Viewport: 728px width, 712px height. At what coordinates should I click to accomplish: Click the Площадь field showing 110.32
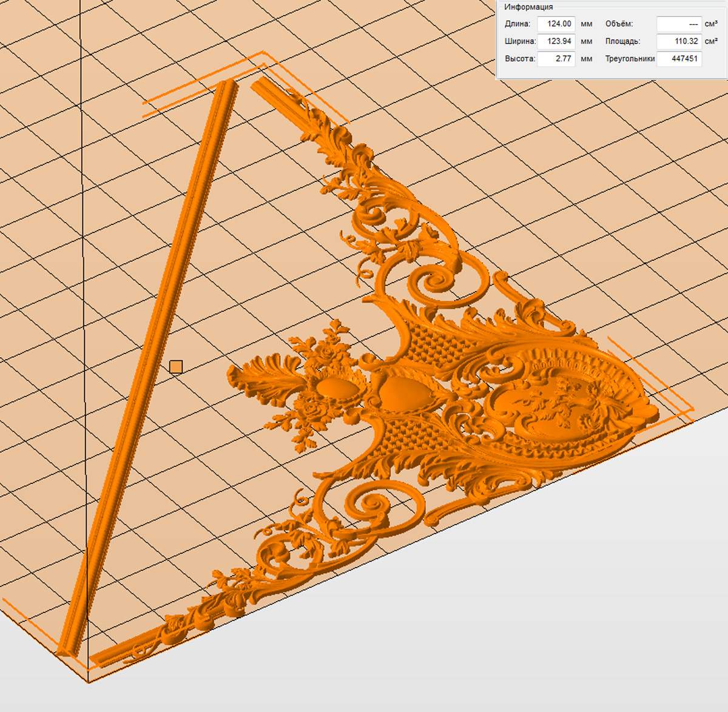pos(679,41)
